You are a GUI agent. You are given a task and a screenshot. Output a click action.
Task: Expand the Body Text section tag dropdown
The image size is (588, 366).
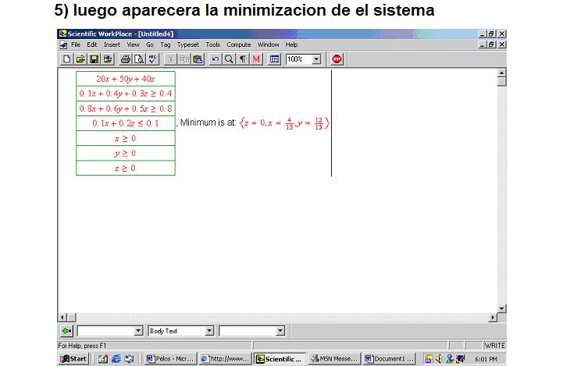pos(209,331)
